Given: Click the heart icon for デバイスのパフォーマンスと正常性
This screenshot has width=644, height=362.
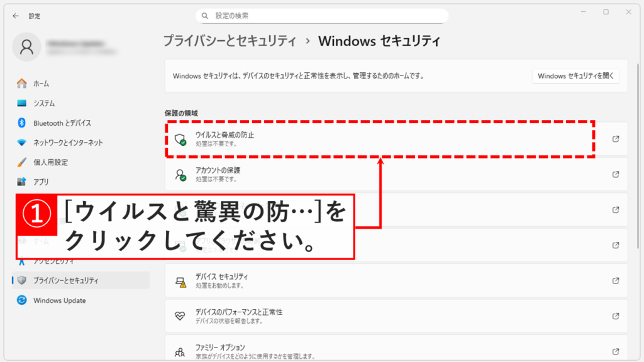Looking at the screenshot, I should [x=180, y=315].
